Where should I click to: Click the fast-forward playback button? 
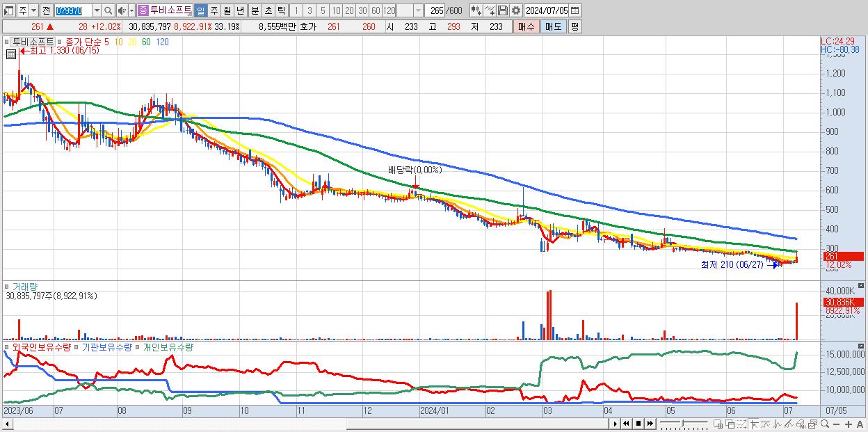(x=650, y=424)
